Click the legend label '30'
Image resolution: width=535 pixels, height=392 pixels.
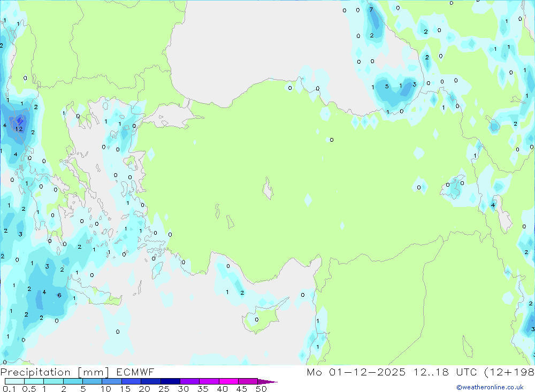pos(183,389)
